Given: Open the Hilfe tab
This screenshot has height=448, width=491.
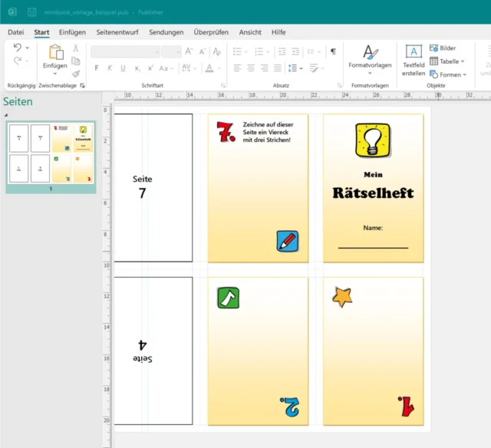Looking at the screenshot, I should (x=278, y=32).
